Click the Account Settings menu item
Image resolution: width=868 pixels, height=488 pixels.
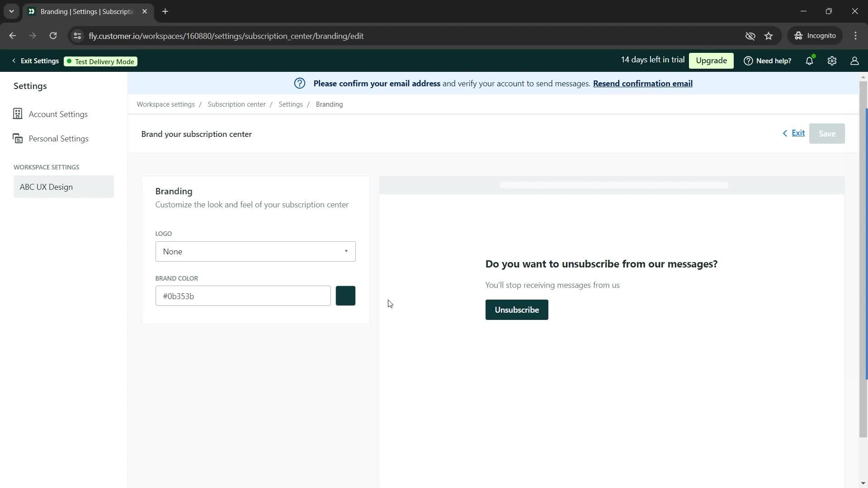point(58,114)
